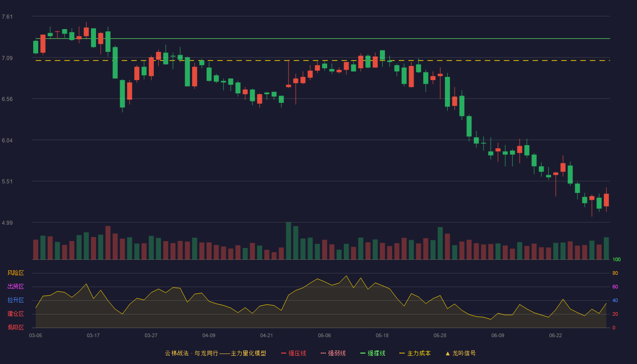Click the 05-06 date label
637x364 pixels.
point(324,335)
